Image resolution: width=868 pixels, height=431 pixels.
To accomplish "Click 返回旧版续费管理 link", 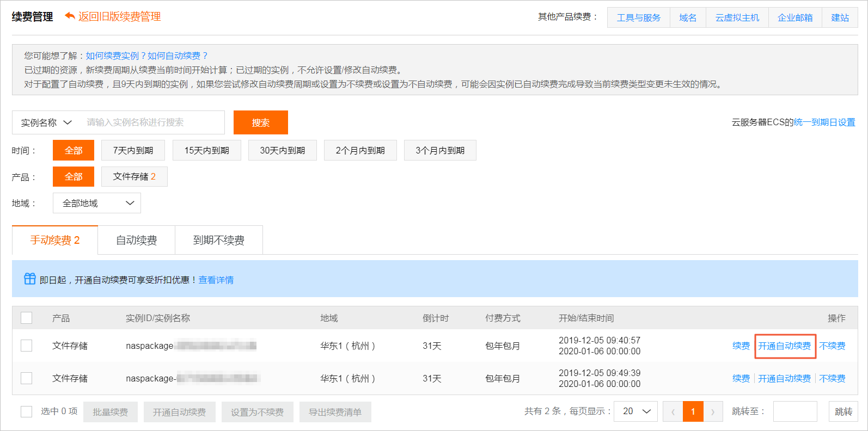I will [x=113, y=16].
